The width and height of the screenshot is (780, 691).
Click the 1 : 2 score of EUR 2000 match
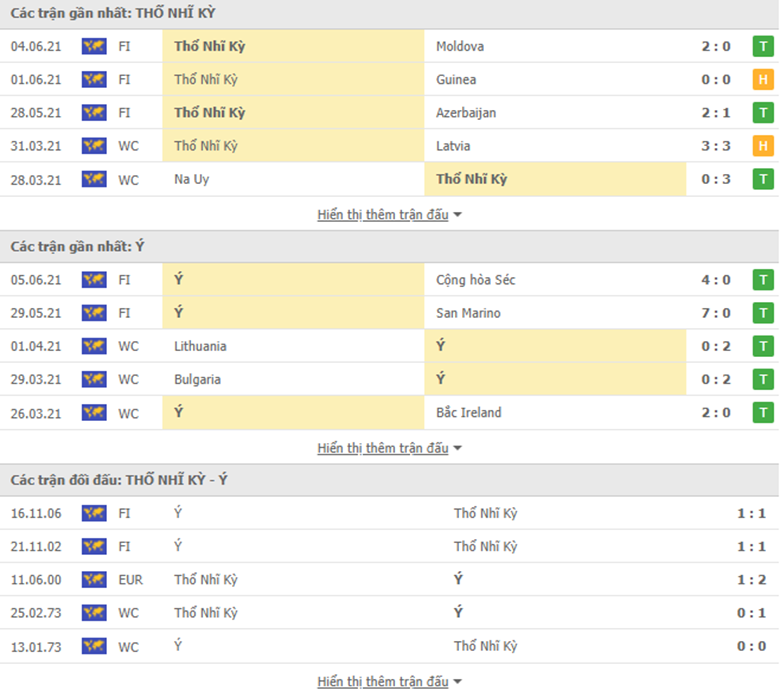pyautogui.click(x=751, y=580)
